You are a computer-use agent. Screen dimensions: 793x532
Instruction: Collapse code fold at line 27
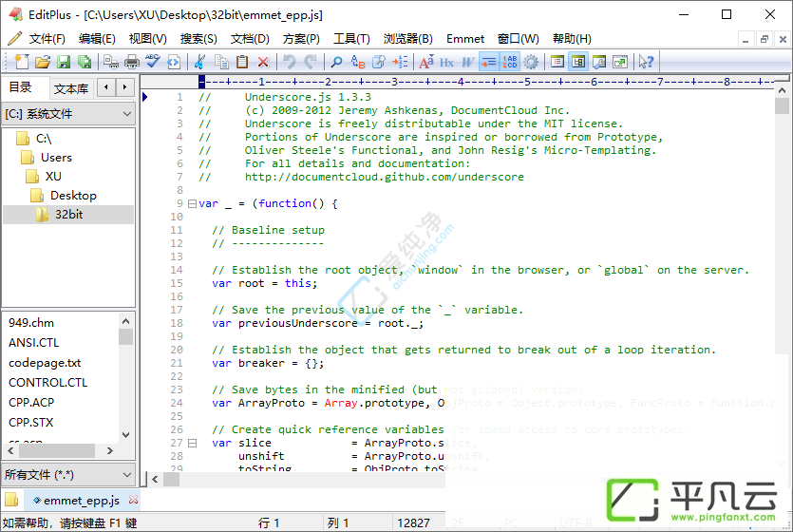click(192, 444)
